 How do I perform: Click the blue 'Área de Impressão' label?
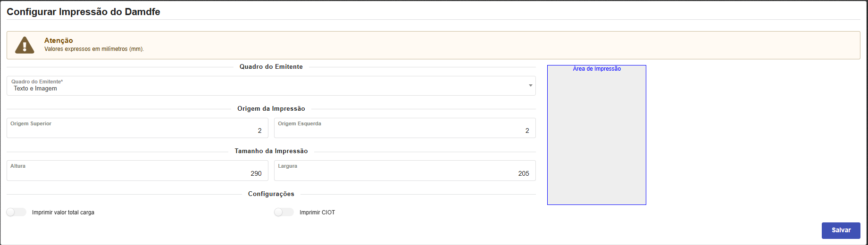tap(596, 69)
